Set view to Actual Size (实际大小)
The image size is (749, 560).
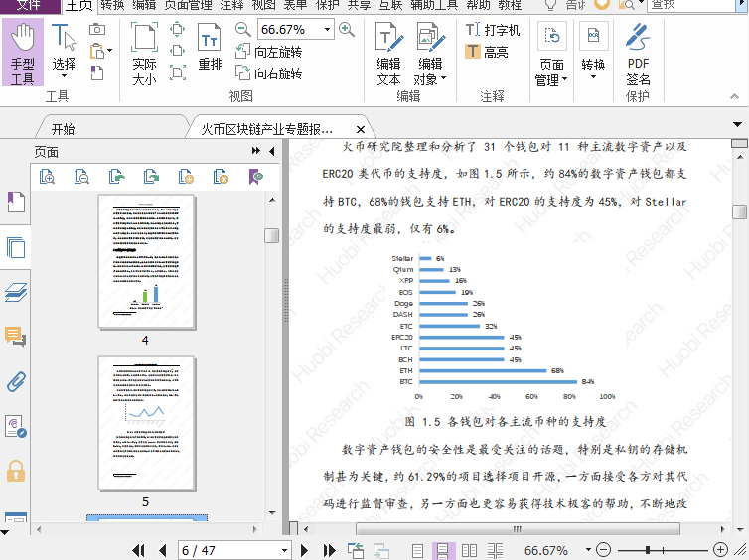[x=144, y=54]
